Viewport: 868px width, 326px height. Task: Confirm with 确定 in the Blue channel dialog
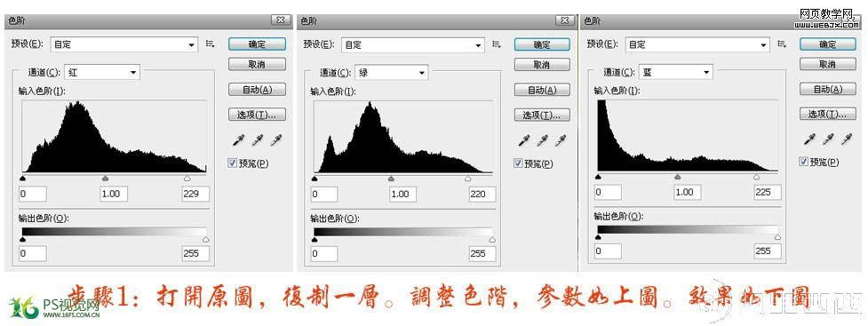point(828,44)
